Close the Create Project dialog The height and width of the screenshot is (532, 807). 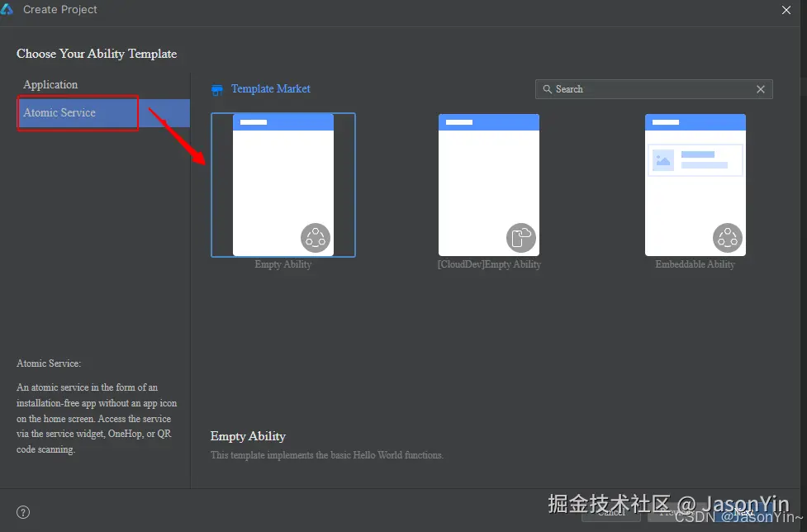point(786,10)
